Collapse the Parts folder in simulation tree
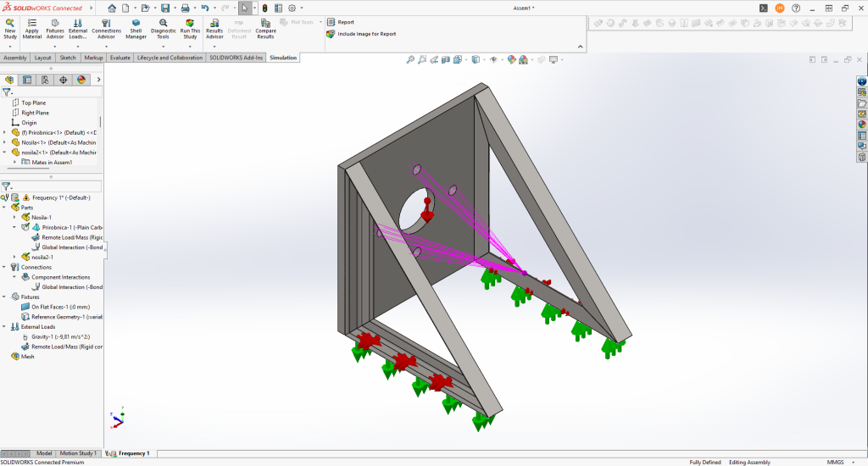Viewport: 868px width, 466px height. (x=4, y=208)
